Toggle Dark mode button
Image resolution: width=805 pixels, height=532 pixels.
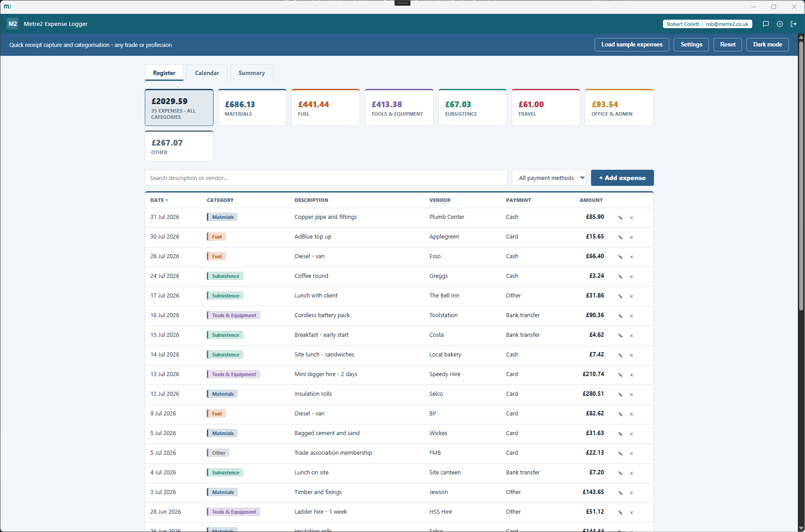(x=767, y=45)
